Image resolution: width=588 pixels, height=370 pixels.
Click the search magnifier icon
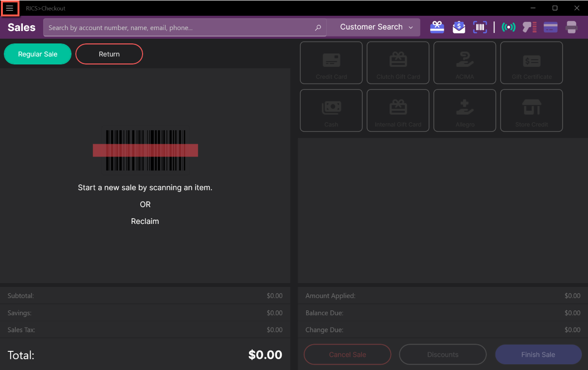point(318,28)
